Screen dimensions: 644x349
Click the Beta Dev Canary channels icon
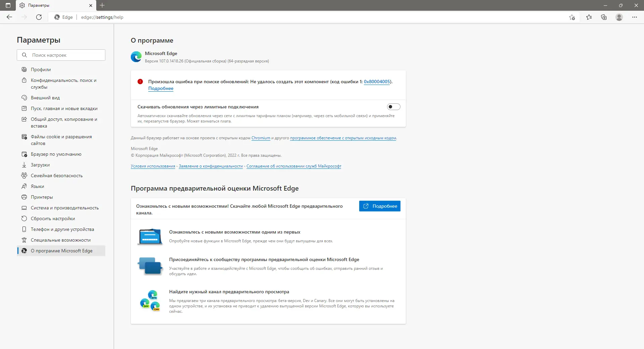click(150, 301)
